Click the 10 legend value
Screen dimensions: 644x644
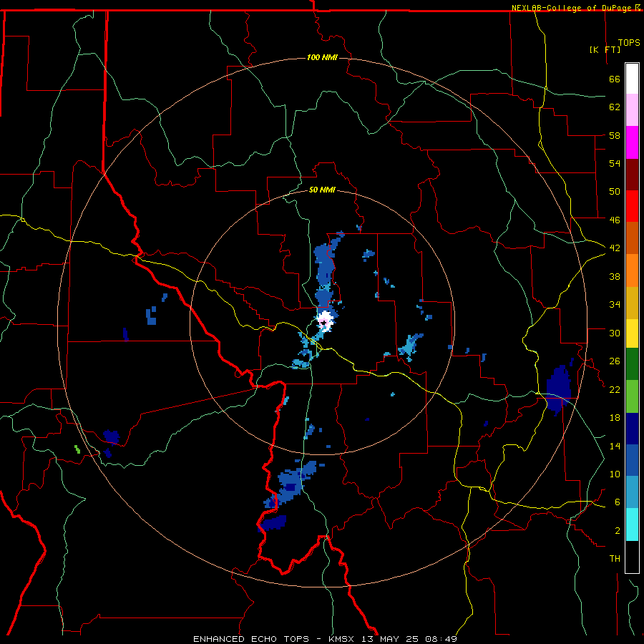615,474
